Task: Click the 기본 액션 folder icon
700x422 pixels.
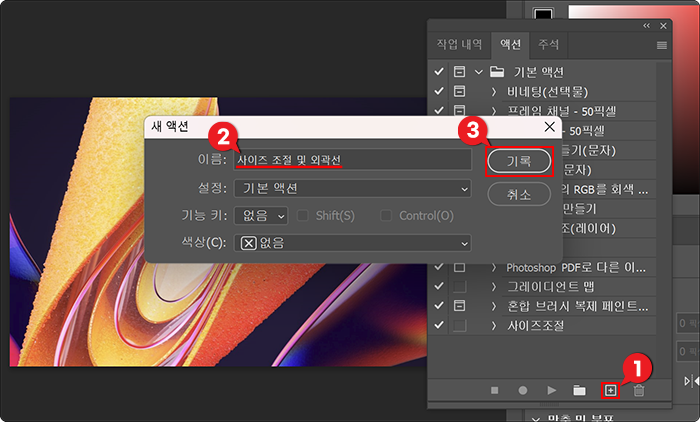Action: point(497,71)
